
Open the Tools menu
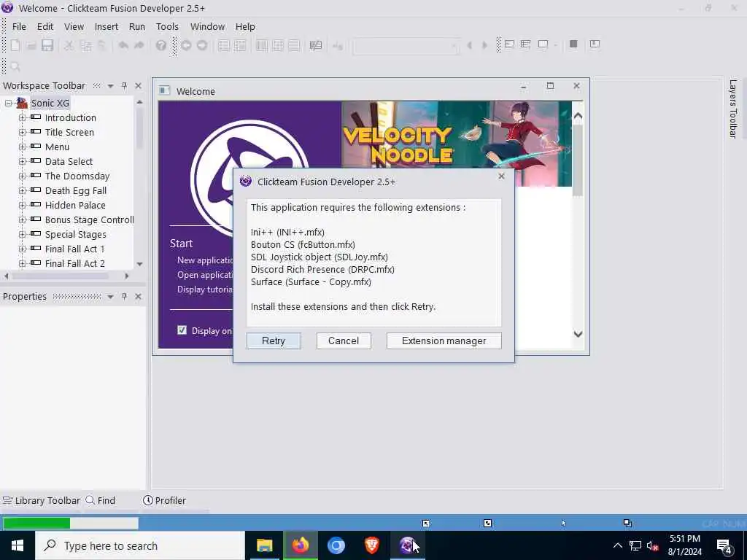pos(167,27)
